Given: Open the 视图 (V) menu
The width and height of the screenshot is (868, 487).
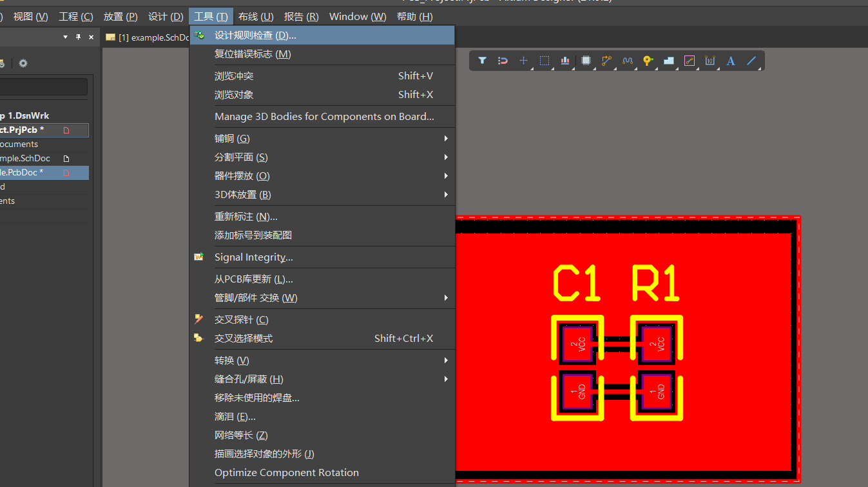Looking at the screenshot, I should click(30, 17).
